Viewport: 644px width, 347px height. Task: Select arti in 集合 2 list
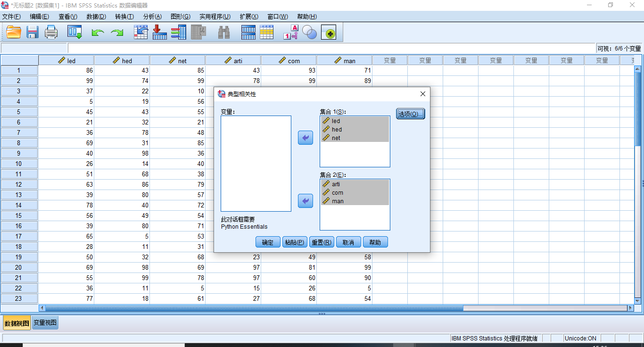tap(355, 184)
